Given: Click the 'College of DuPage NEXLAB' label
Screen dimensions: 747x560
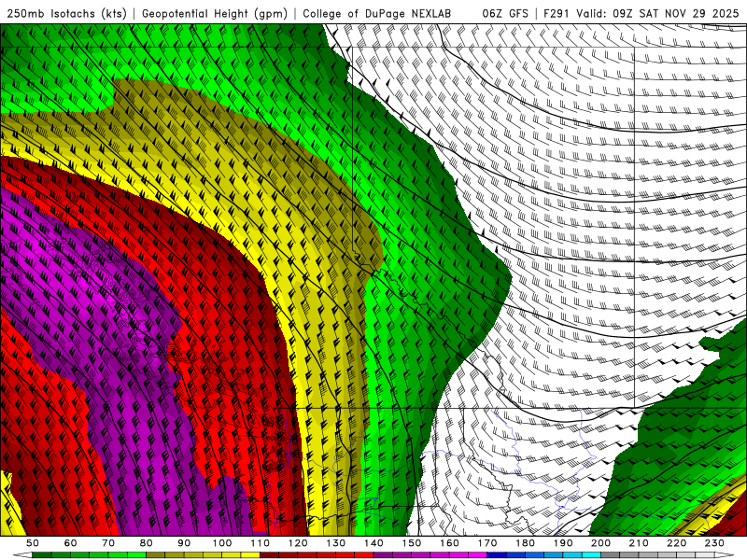Looking at the screenshot, I should click(x=377, y=14).
